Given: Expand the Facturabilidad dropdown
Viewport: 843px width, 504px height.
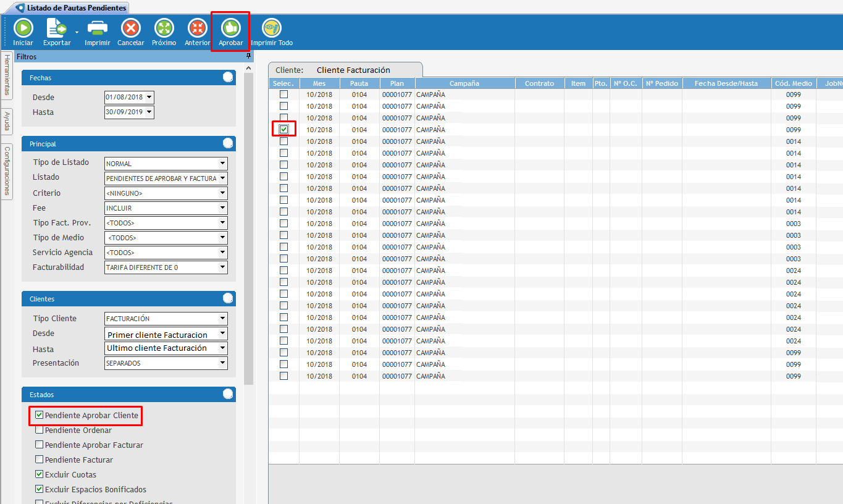Looking at the screenshot, I should 222,267.
